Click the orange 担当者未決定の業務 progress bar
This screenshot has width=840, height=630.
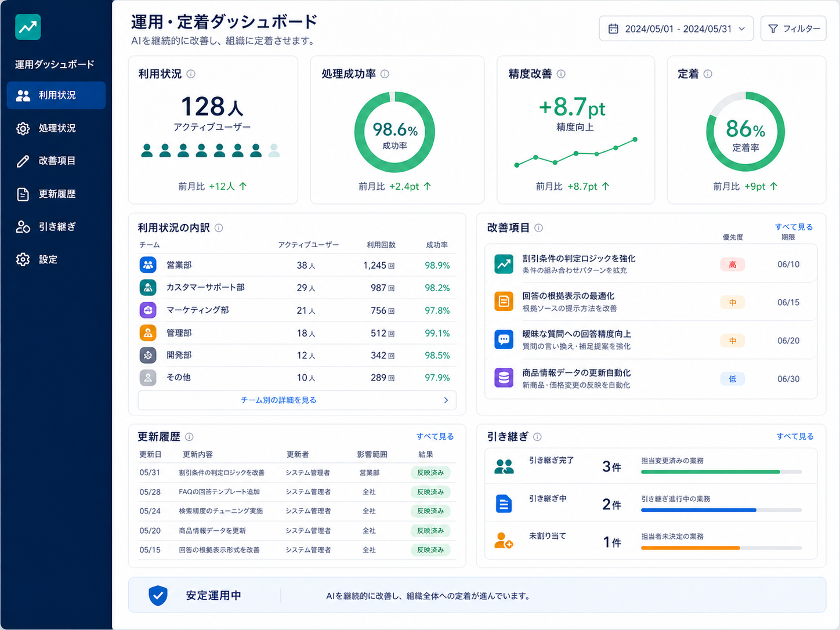click(721, 548)
